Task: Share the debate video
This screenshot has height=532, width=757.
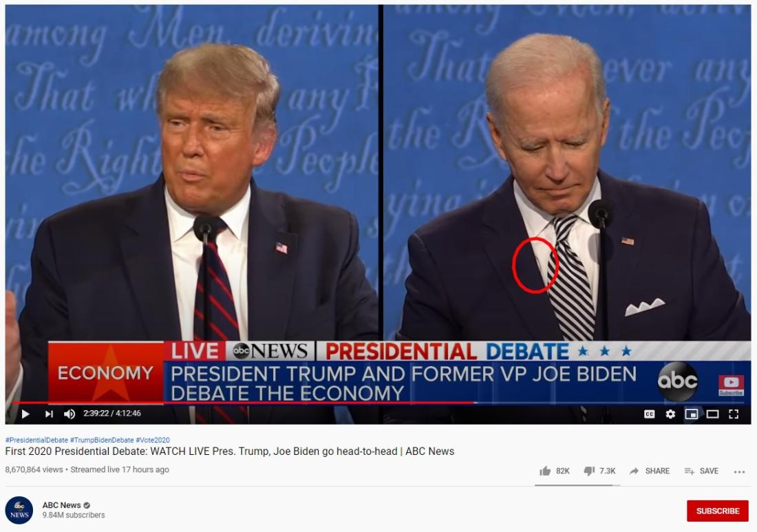Action: tap(650, 471)
